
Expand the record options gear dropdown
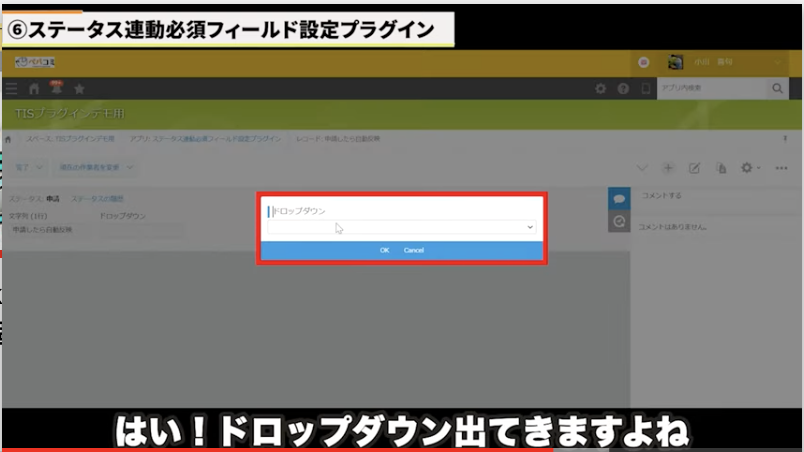750,168
